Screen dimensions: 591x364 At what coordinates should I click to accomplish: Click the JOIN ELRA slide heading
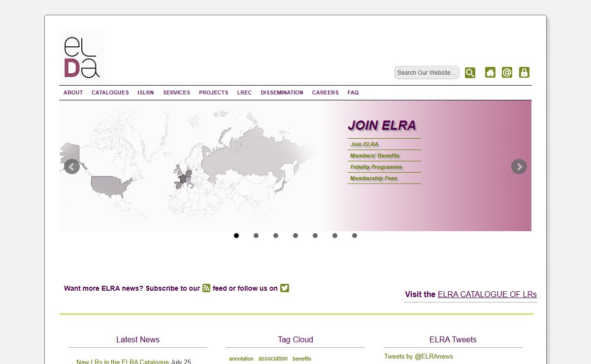click(382, 125)
